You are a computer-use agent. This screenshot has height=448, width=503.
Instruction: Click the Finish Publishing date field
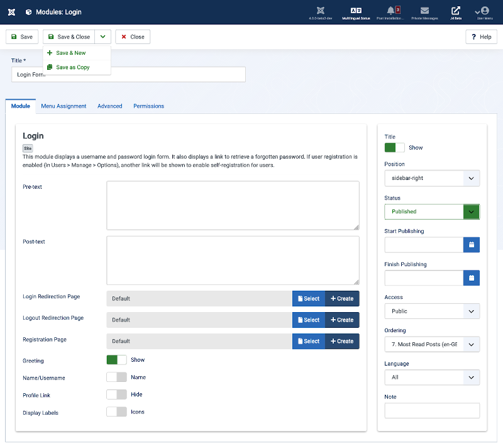(x=424, y=278)
